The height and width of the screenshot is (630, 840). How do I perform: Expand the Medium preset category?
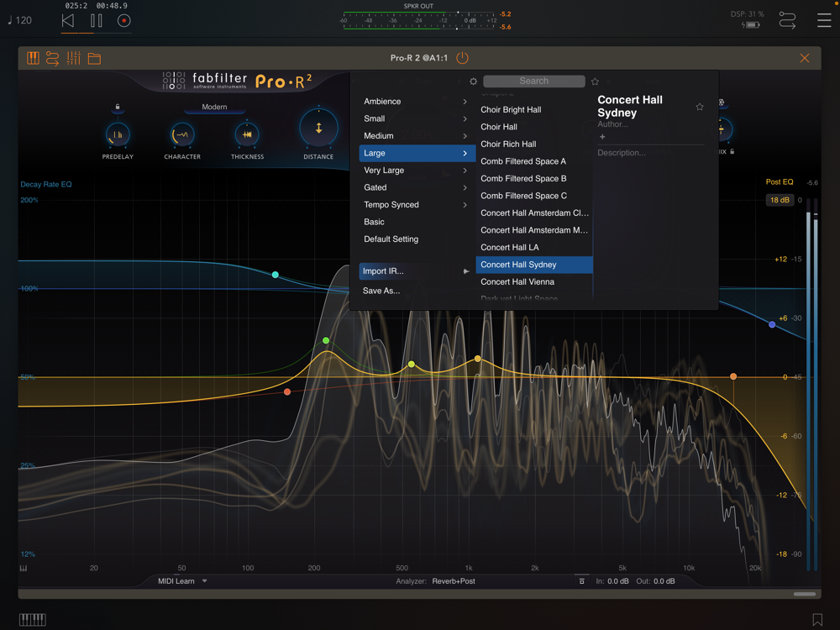(x=417, y=135)
